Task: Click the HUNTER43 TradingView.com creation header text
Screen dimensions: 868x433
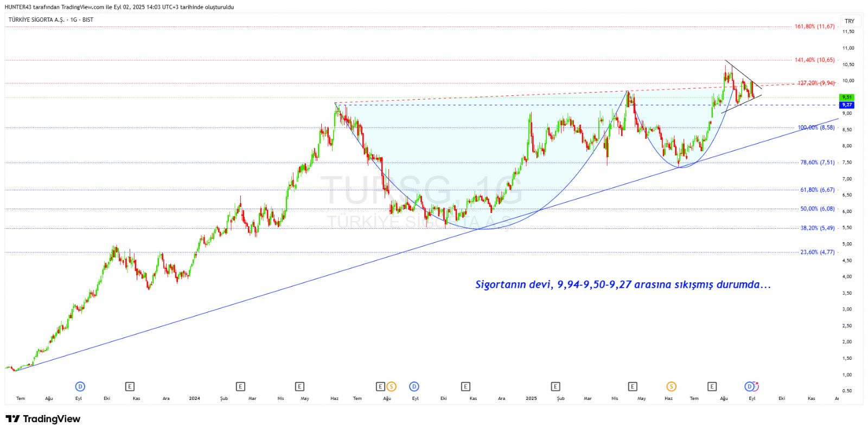Action: pos(119,7)
